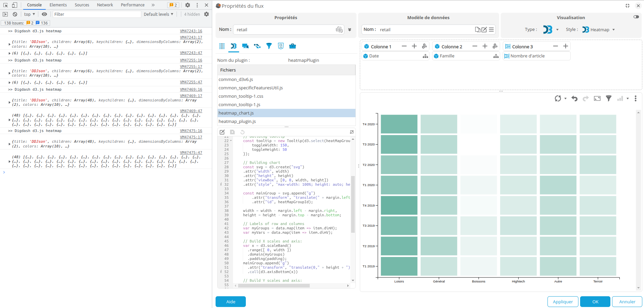Expand the properties name double chevron

(350, 30)
